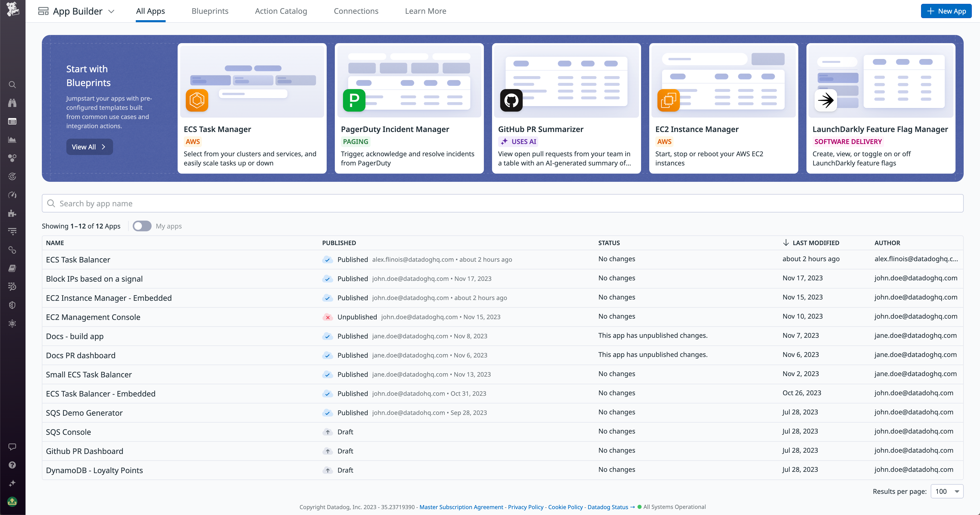Switch to the Blueprints tab
Viewport: 980px width, 515px height.
pyautogui.click(x=210, y=11)
